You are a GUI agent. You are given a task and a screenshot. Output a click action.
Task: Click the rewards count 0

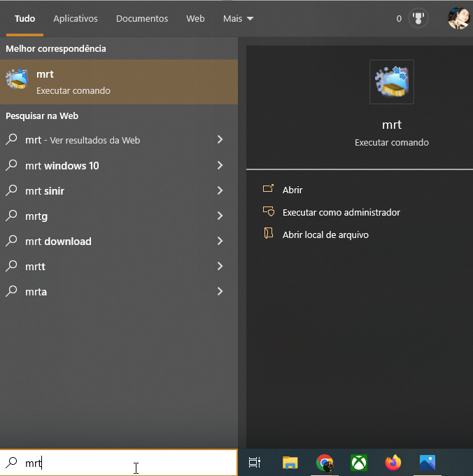tap(399, 18)
